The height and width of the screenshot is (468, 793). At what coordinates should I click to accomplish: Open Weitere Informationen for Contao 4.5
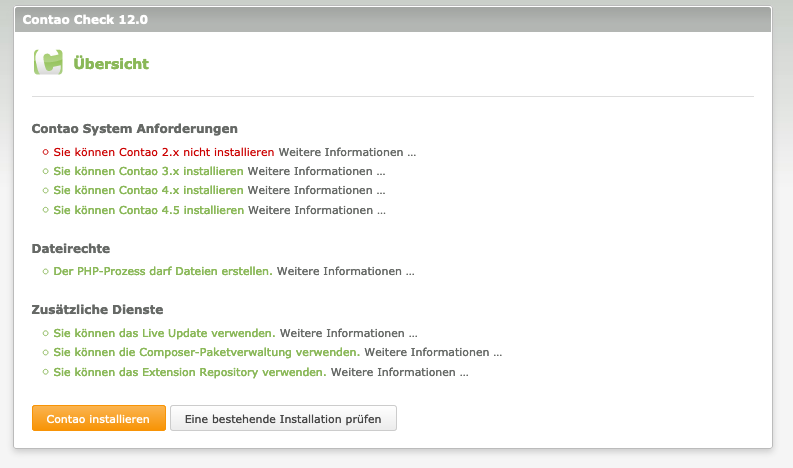[x=316, y=210]
